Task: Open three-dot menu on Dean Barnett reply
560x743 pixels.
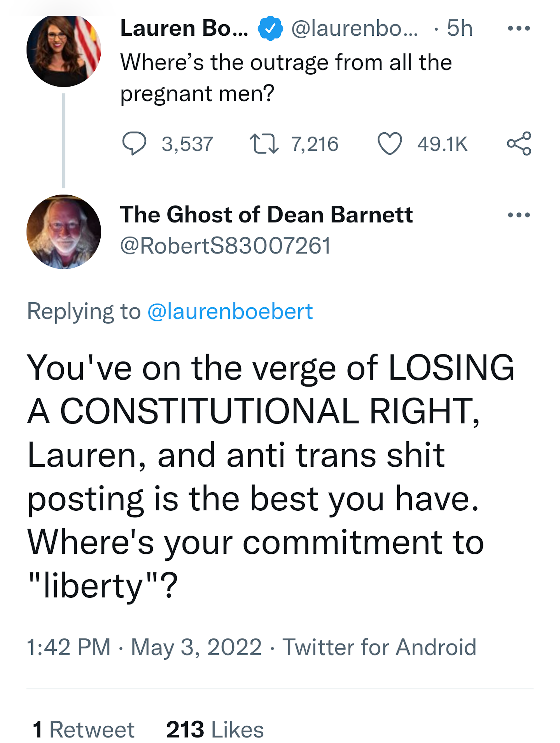Action: (519, 215)
